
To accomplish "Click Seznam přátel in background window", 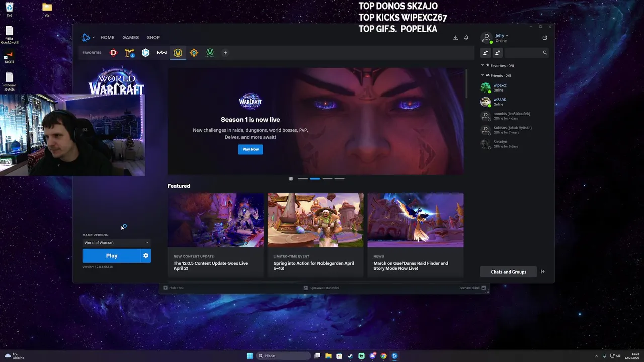I will [472, 288].
